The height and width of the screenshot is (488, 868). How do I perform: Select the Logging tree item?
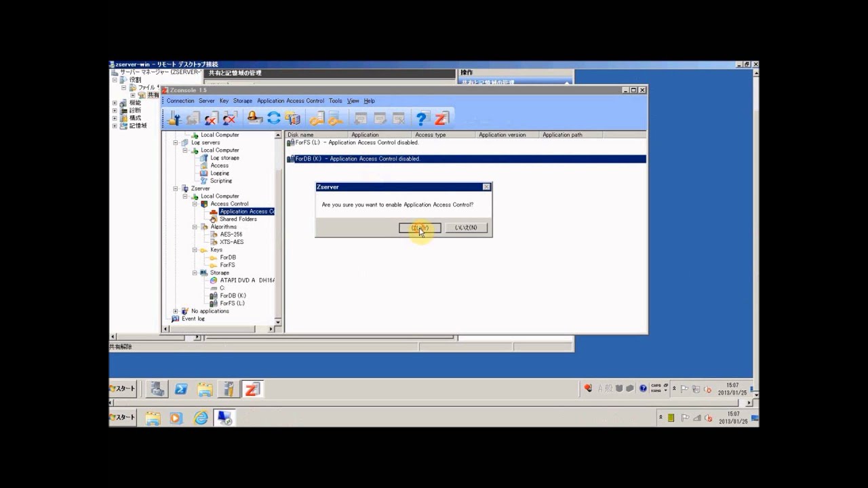click(220, 174)
